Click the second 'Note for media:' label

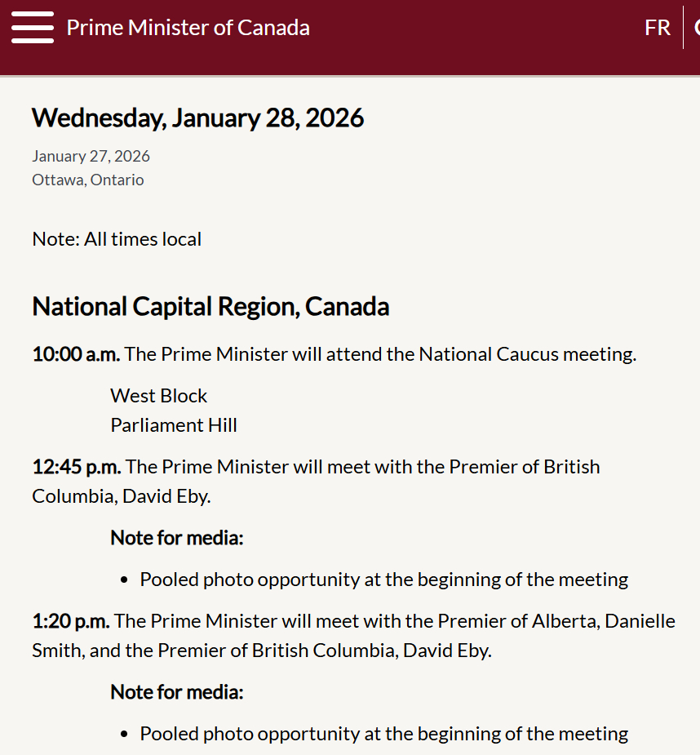[177, 692]
